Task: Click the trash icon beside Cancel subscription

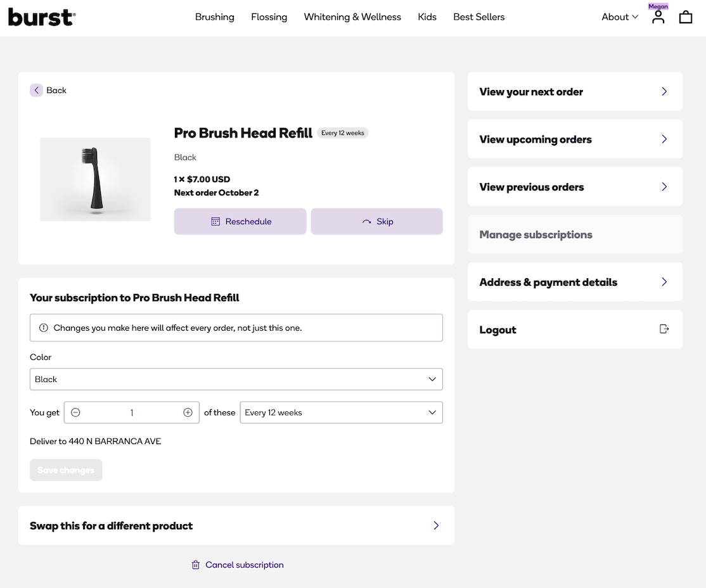Action: (x=195, y=565)
